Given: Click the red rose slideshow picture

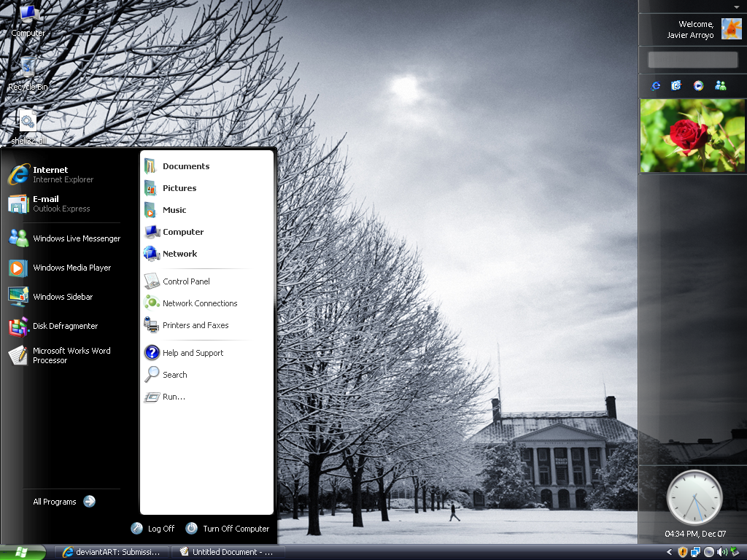Looking at the screenshot, I should (x=692, y=136).
